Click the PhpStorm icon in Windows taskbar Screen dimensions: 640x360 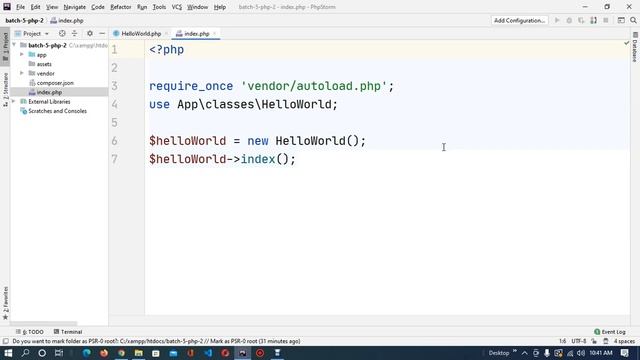pyautogui.click(x=242, y=353)
